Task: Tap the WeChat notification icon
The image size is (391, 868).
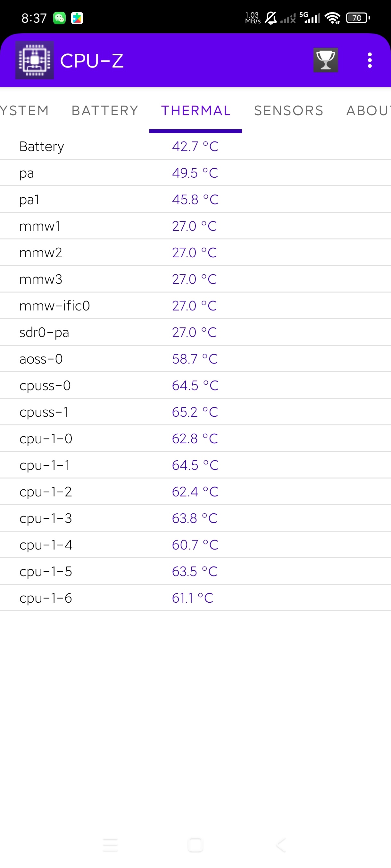Action: point(59,18)
